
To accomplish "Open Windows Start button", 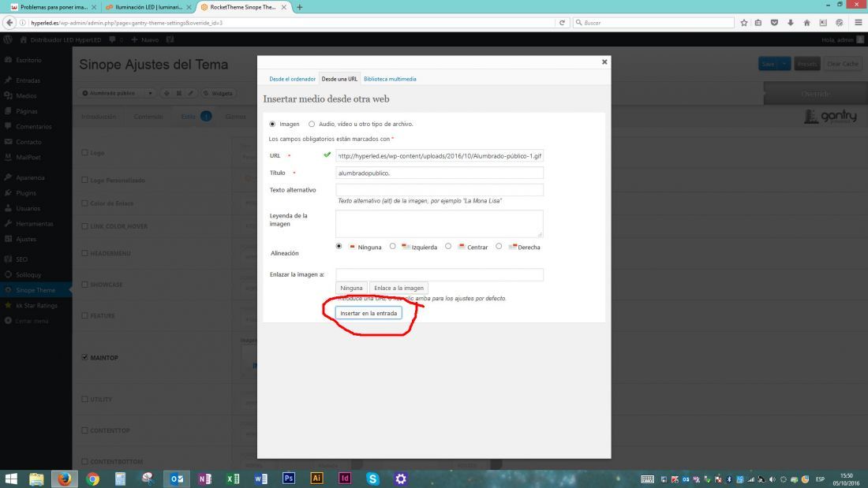I will pos(11,479).
